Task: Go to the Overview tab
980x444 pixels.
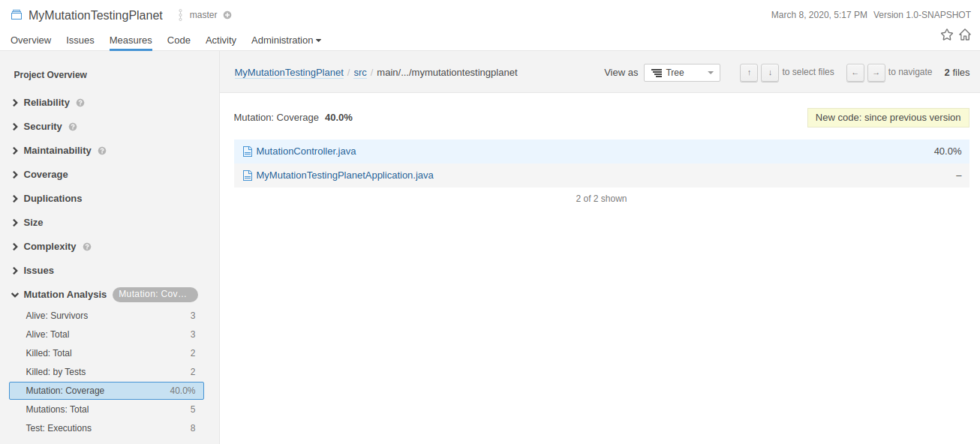Action: tap(31, 40)
